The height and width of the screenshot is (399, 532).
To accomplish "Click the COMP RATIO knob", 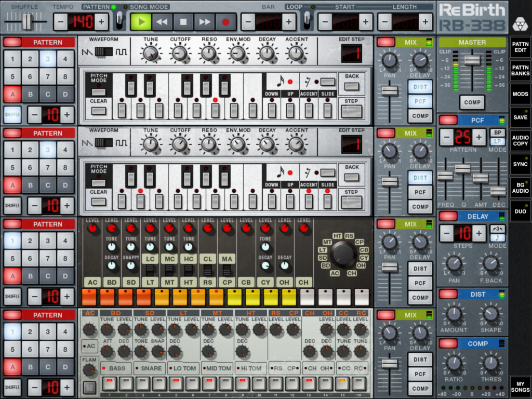I will (x=454, y=363).
